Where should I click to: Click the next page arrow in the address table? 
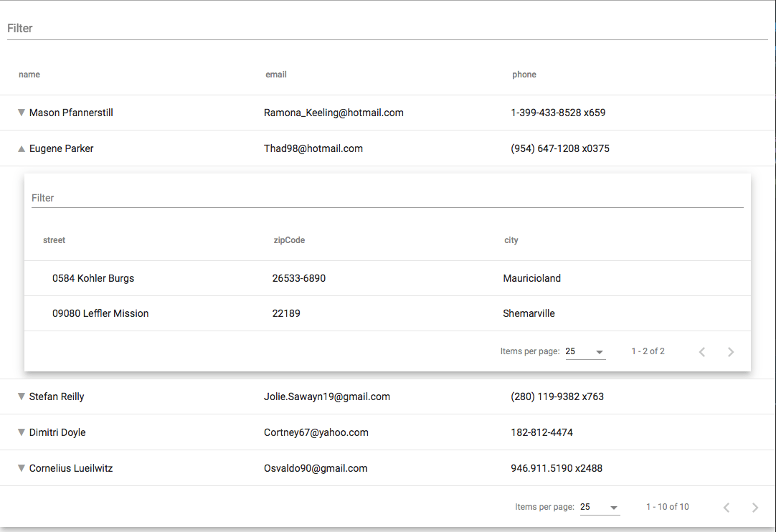tap(731, 351)
